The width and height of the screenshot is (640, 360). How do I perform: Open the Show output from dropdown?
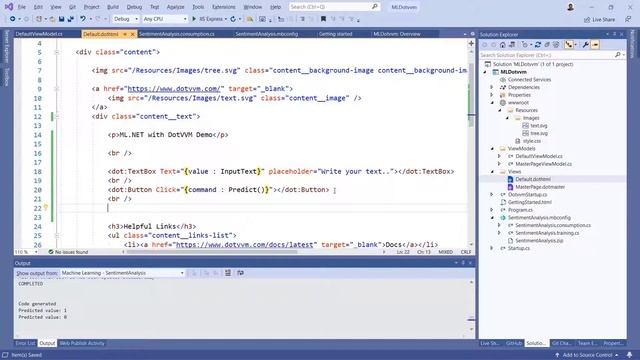[123, 273]
